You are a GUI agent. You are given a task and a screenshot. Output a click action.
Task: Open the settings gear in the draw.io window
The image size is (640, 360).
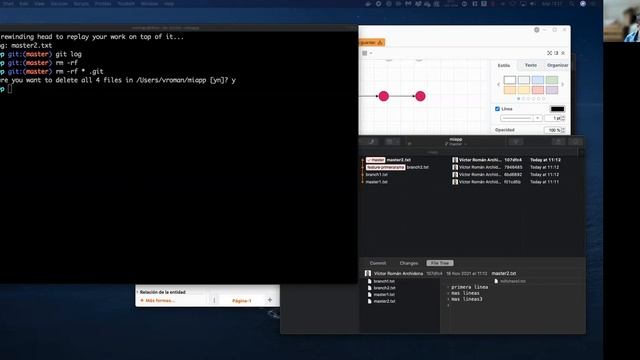point(537,30)
